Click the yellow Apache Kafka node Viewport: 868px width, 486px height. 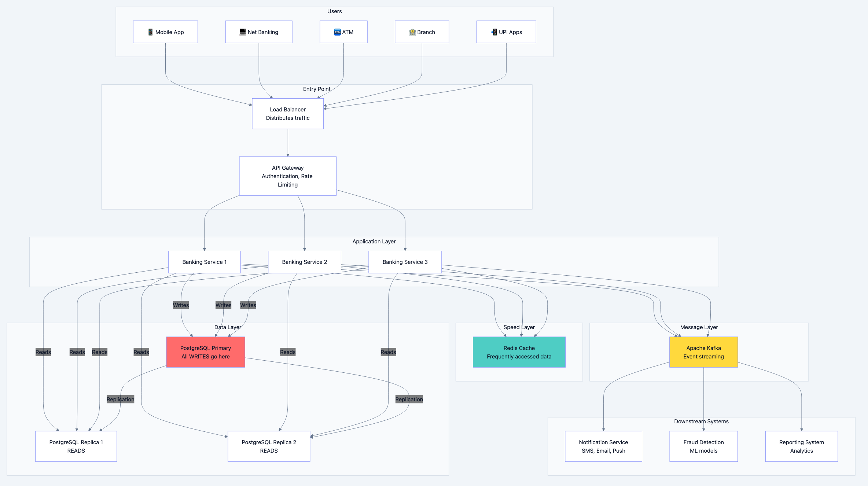click(x=703, y=352)
